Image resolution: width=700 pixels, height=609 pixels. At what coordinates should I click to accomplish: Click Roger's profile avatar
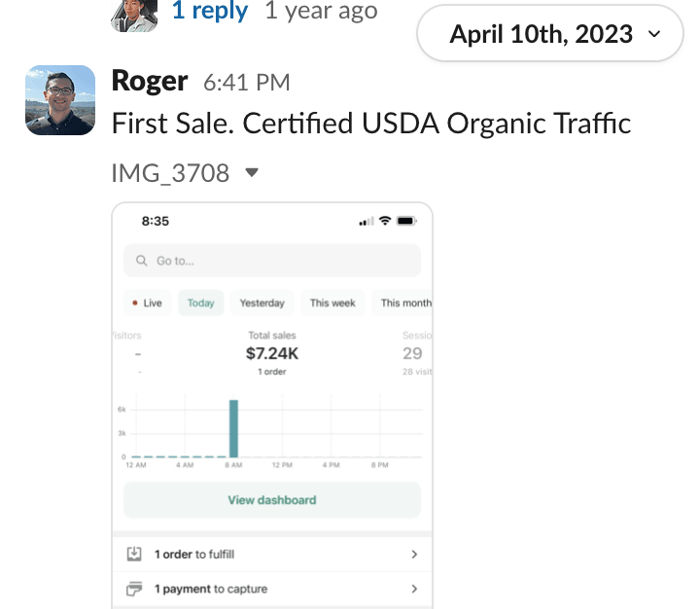[60, 99]
